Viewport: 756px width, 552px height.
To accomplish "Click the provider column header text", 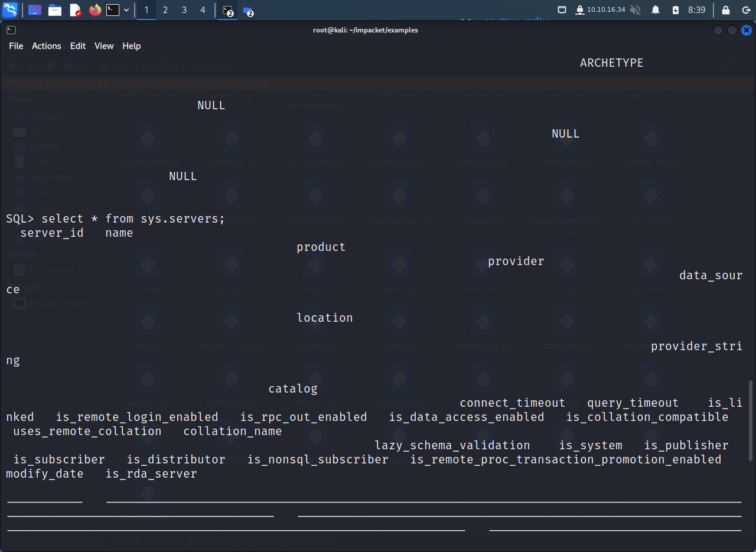I will pos(516,262).
